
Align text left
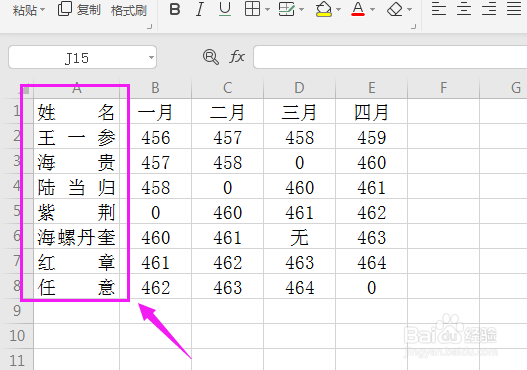point(439,9)
